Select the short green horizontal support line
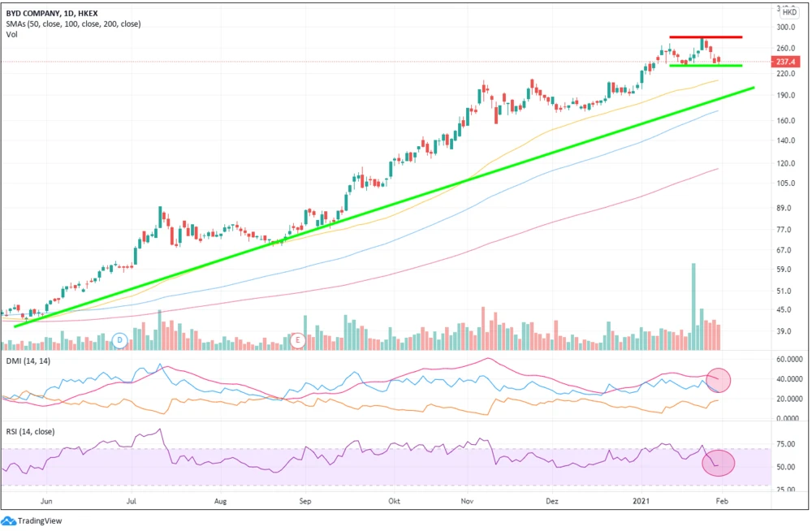 [x=705, y=66]
